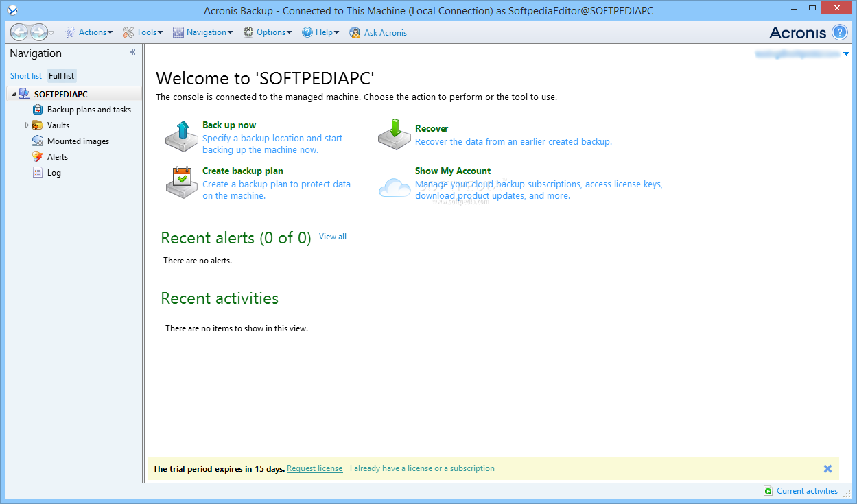Screen dimensions: 857x504
Task: Click the Acronis logo
Action: (x=798, y=32)
